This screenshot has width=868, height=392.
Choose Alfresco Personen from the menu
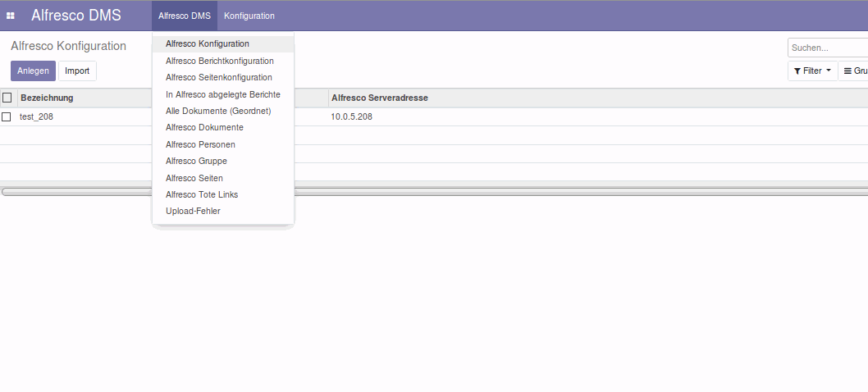[223, 144]
